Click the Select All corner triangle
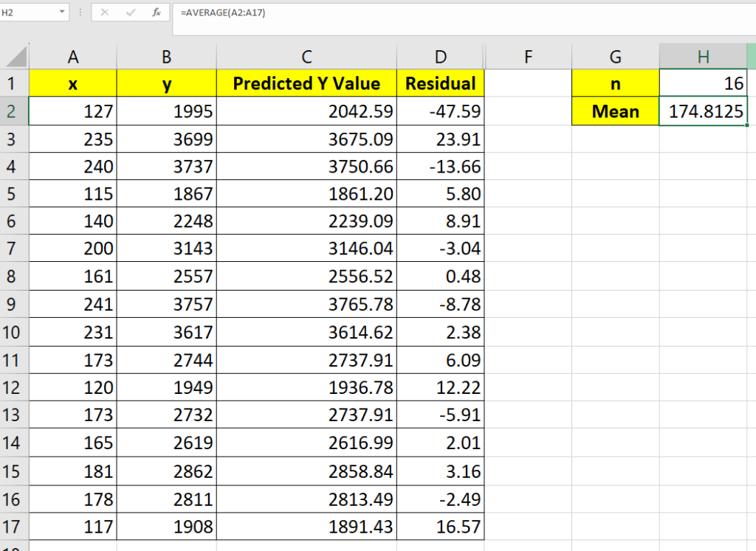Image resolution: width=756 pixels, height=551 pixels. 17,58
